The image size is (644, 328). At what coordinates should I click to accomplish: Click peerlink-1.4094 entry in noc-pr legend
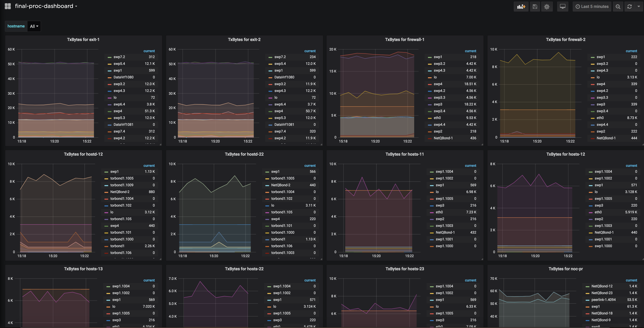tap(603, 300)
